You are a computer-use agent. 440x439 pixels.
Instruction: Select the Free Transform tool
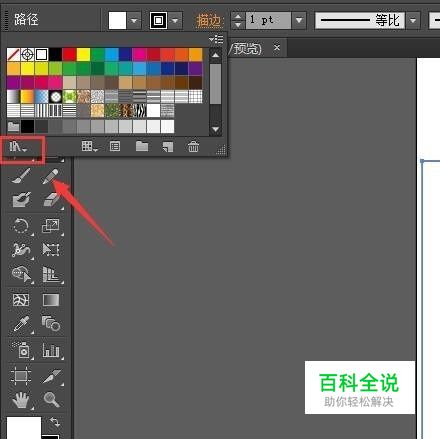[x=51, y=249]
